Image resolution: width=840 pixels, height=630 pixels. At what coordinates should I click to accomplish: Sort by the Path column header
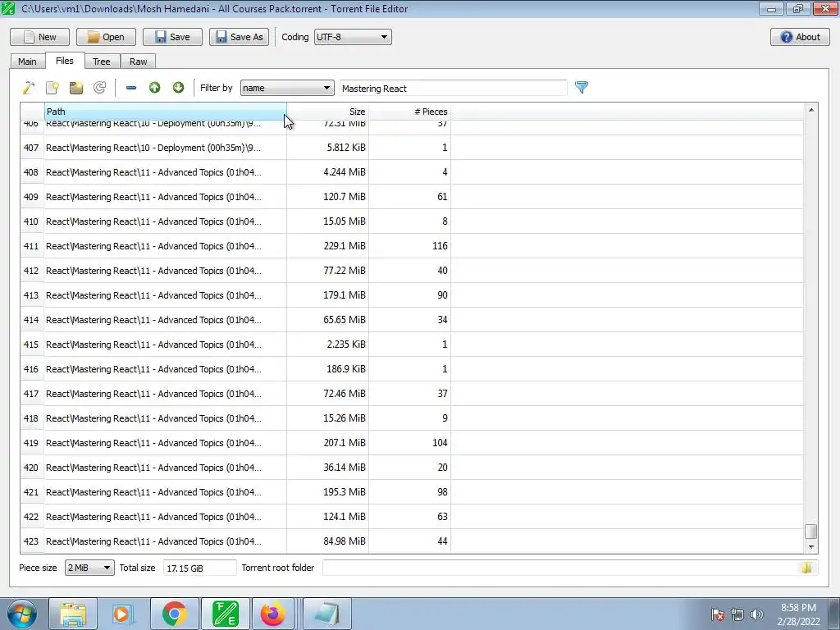165,112
